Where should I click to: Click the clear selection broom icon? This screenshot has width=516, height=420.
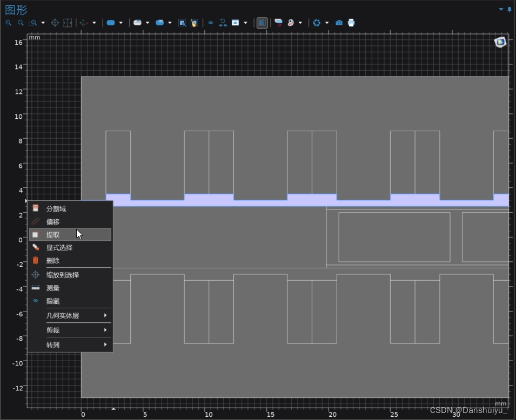click(194, 23)
